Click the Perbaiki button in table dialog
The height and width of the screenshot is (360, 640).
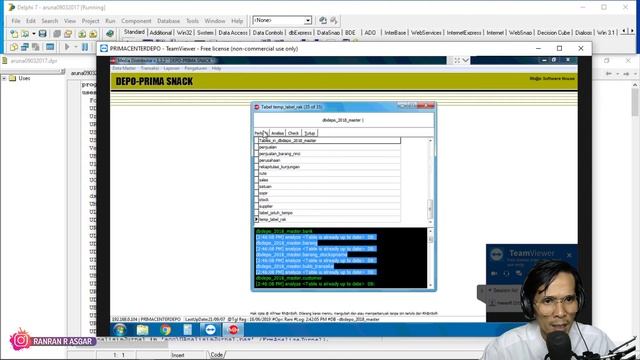[x=261, y=133]
